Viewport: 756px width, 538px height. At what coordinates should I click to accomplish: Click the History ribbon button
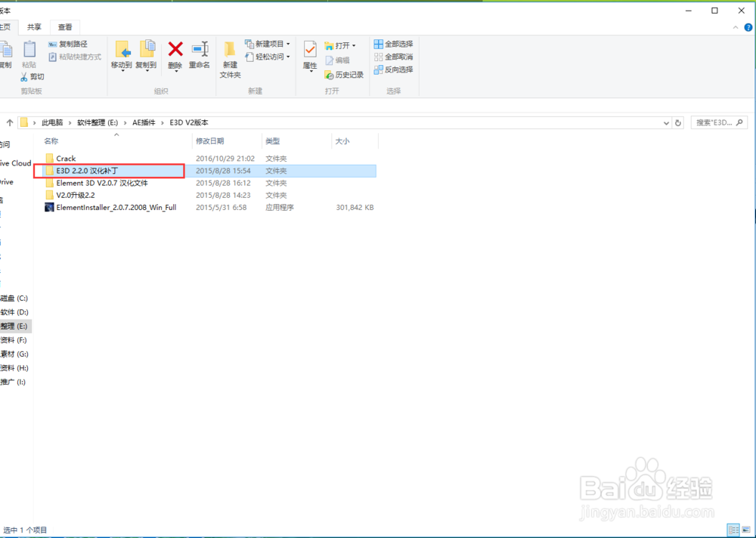click(x=344, y=75)
